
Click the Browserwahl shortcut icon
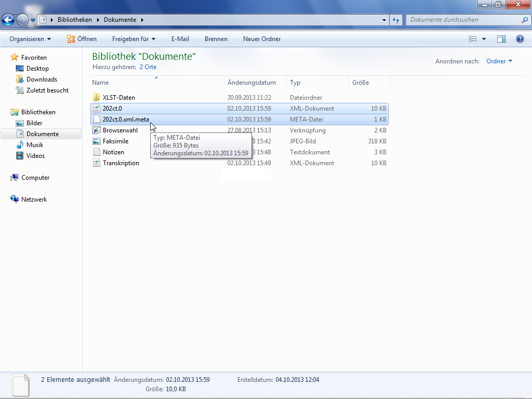coord(96,130)
